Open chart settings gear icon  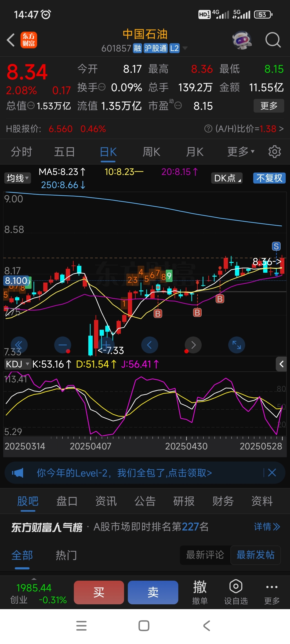click(x=274, y=152)
